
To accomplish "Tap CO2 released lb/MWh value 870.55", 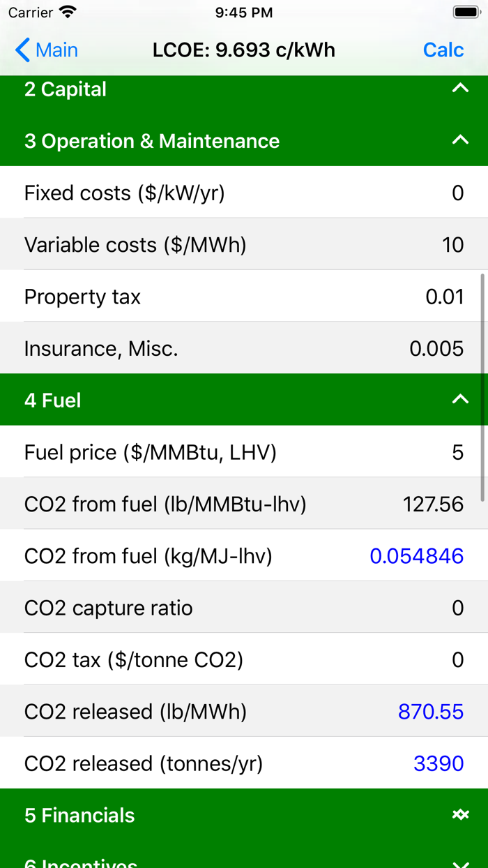I will coord(430,712).
